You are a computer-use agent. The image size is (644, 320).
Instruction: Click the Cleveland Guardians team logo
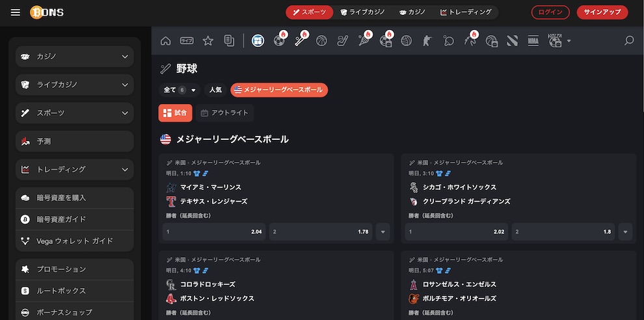pyautogui.click(x=414, y=201)
